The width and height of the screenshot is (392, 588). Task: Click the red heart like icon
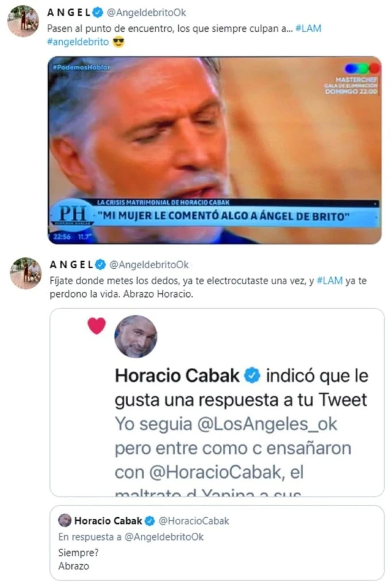[x=97, y=326]
